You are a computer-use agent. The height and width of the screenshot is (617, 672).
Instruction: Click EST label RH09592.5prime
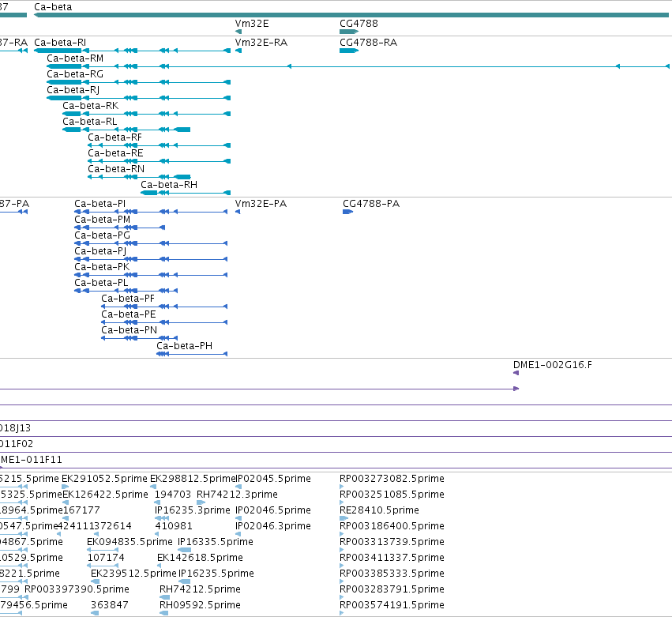tap(200, 605)
